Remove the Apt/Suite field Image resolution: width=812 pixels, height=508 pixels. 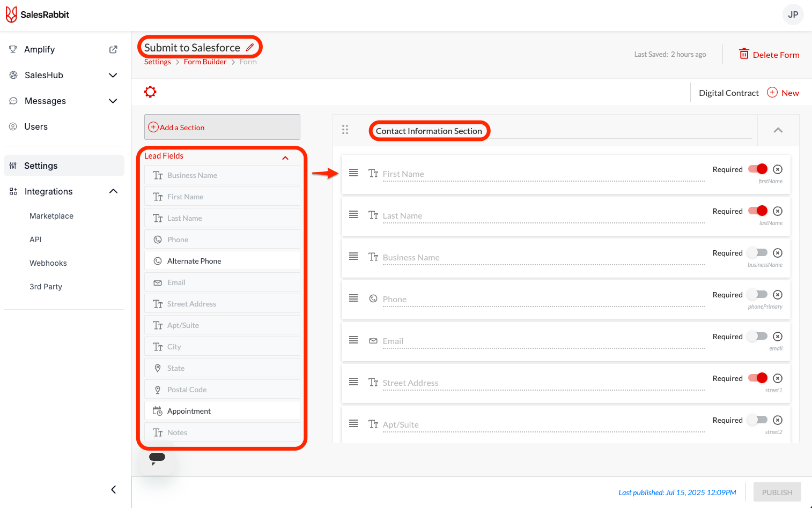point(778,420)
